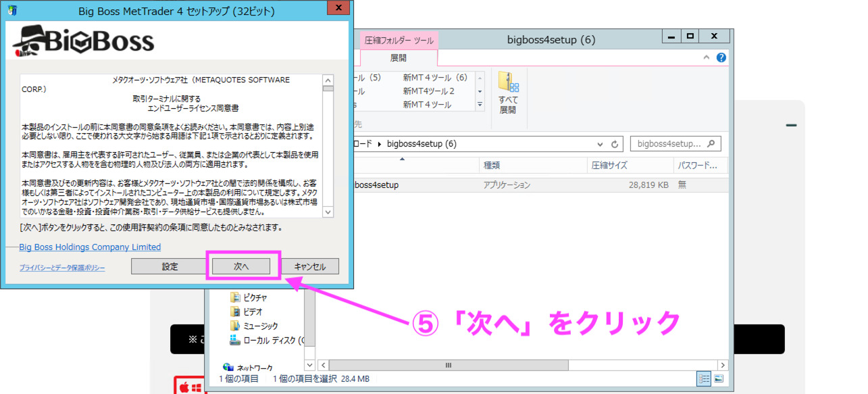
Task: Click the blue help question mark icon
Action: click(721, 58)
